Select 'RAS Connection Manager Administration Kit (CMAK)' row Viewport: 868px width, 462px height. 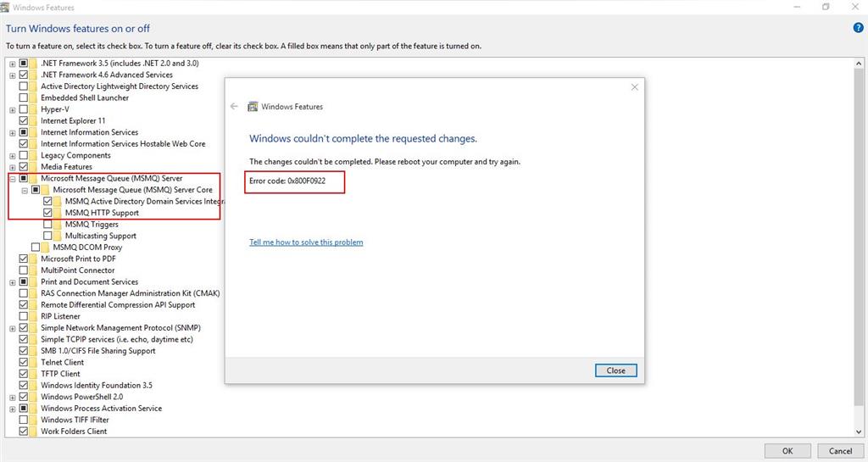pyautogui.click(x=130, y=293)
